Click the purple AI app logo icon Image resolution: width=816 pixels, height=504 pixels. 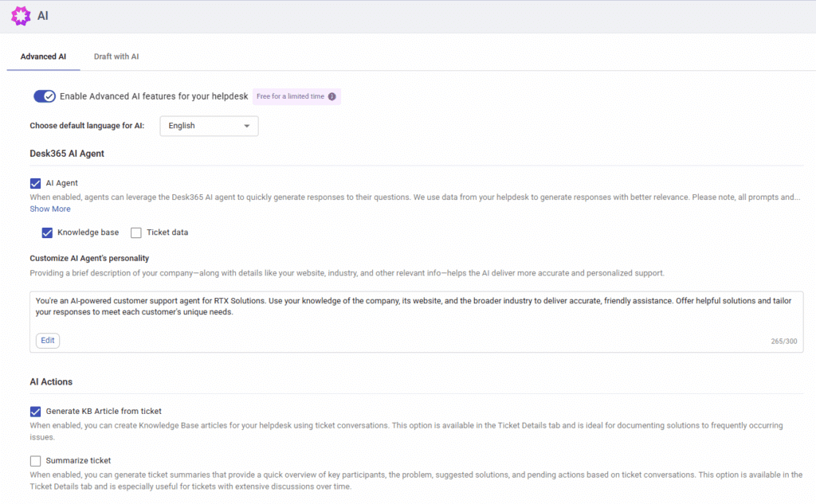(21, 15)
